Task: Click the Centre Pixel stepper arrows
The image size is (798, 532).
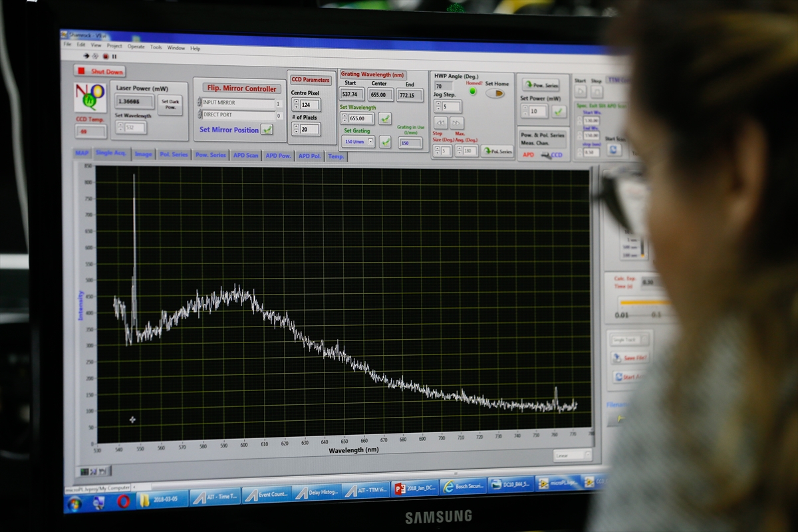Action: tap(295, 105)
